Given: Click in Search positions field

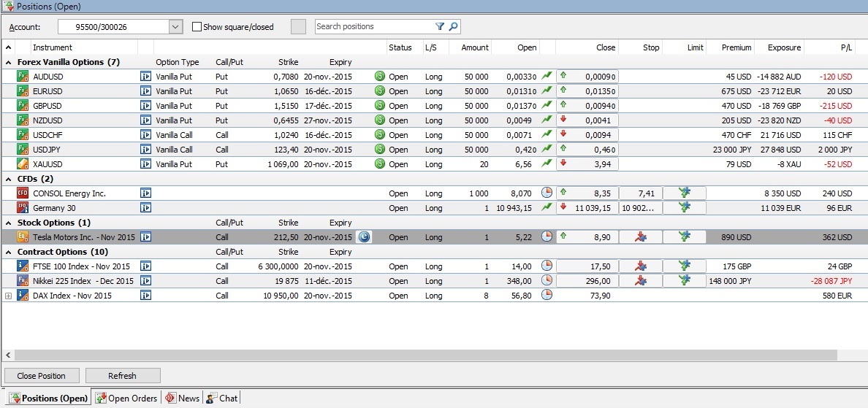Looking at the screenshot, I should [375, 26].
